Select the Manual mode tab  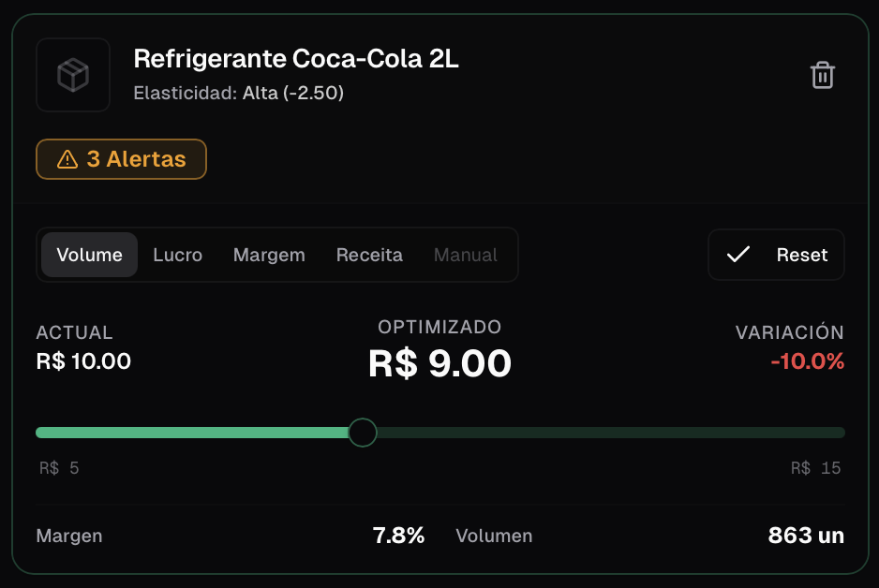[x=465, y=255]
